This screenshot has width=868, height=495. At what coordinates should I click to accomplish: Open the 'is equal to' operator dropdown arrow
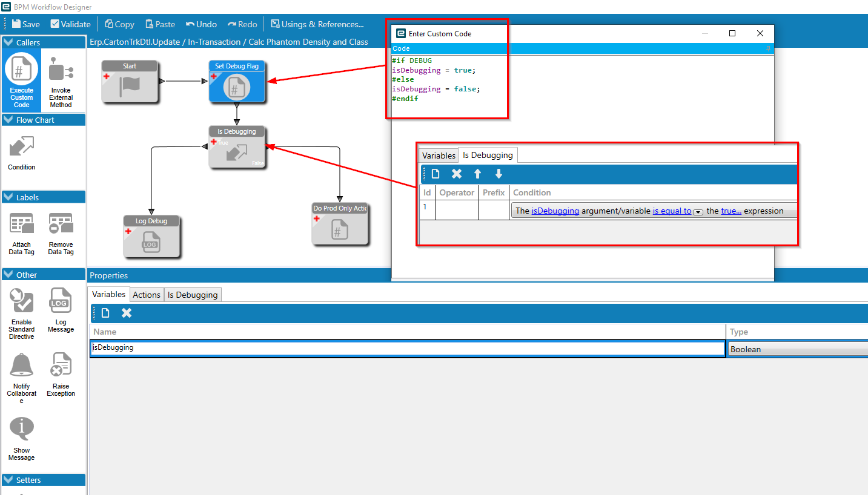pyautogui.click(x=698, y=212)
